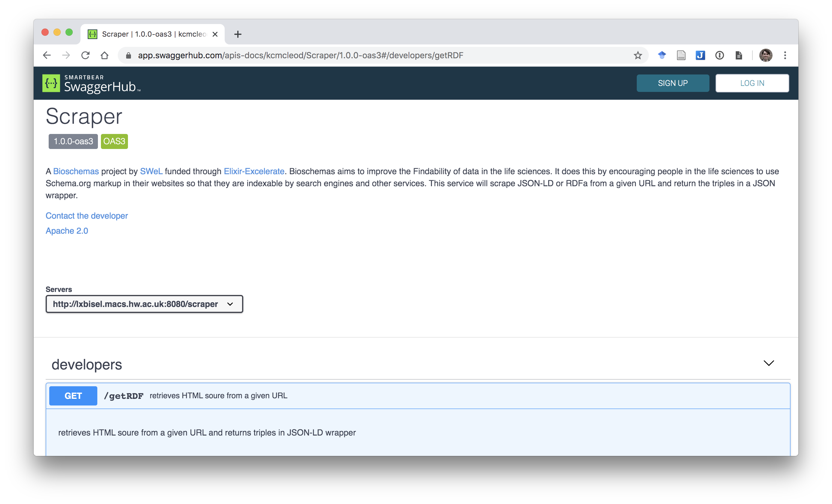This screenshot has height=504, width=832.
Task: Click the LOG IN button
Action: tap(752, 83)
